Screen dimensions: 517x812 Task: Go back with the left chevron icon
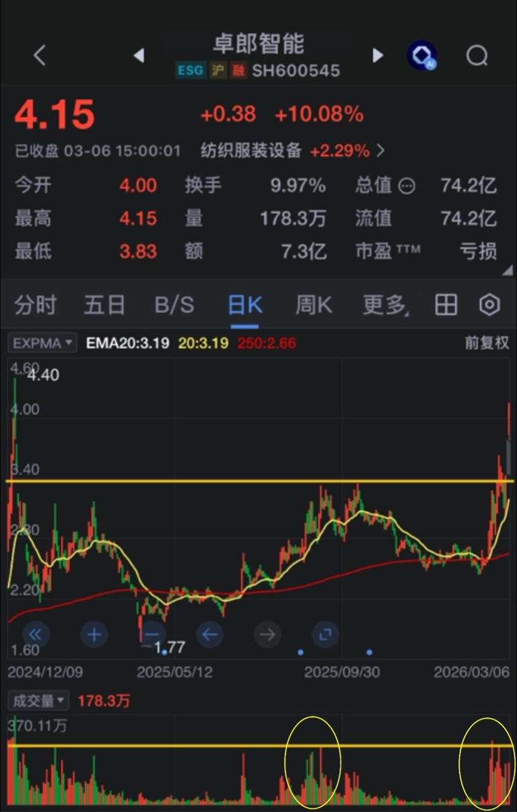39,56
